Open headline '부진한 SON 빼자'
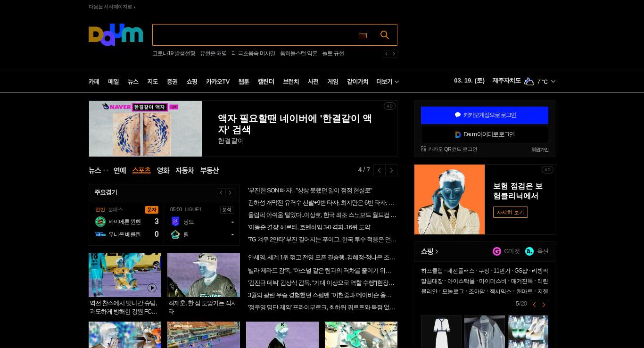 click(x=310, y=191)
